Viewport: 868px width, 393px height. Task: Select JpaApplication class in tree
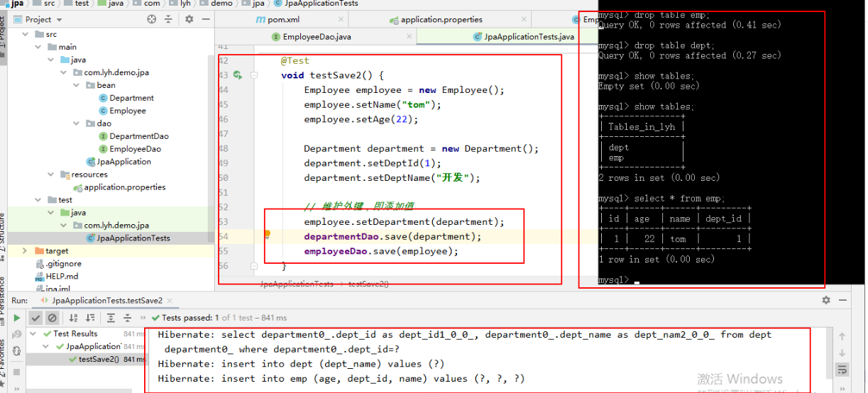[x=118, y=162]
